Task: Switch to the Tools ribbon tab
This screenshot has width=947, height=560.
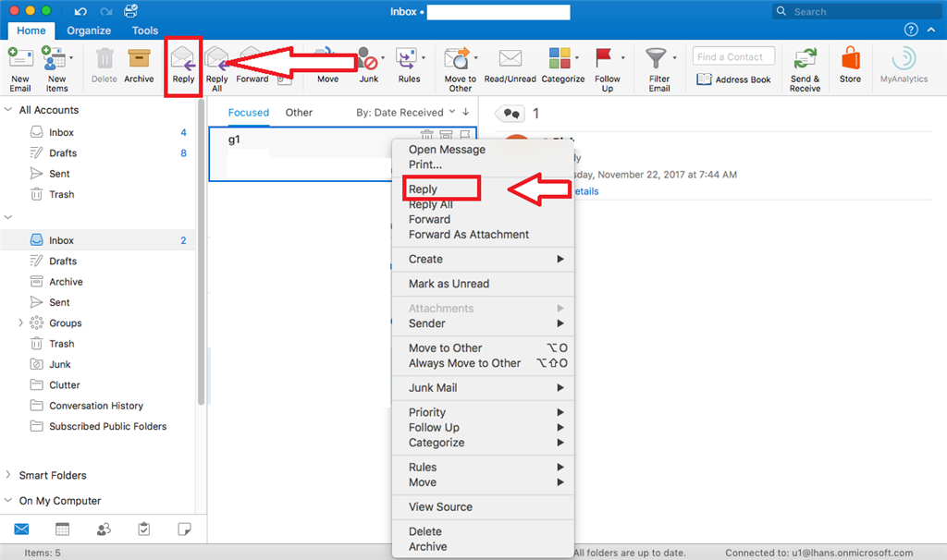Action: [145, 30]
